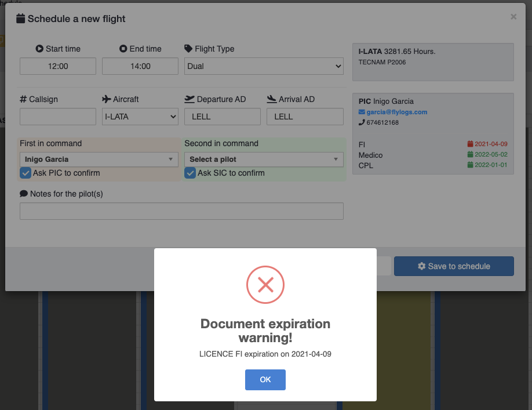
Task: Click the red calendar icon for FI expiry
Action: [x=471, y=144]
